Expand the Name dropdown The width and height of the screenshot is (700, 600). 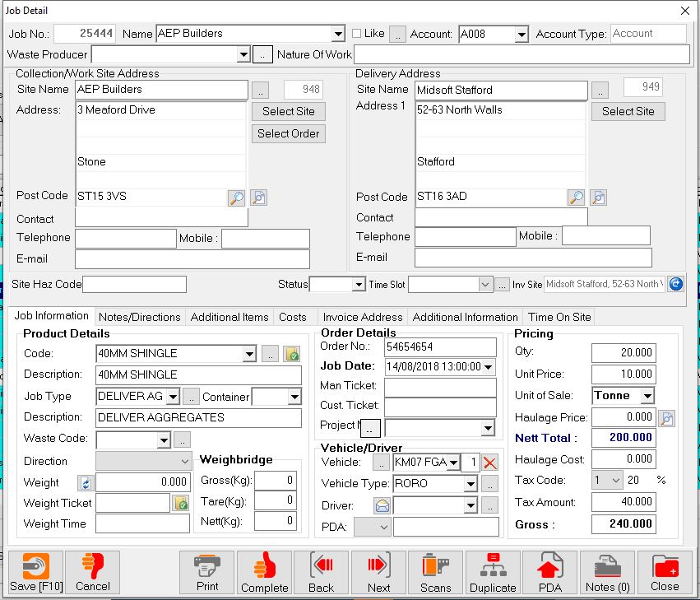click(x=338, y=34)
